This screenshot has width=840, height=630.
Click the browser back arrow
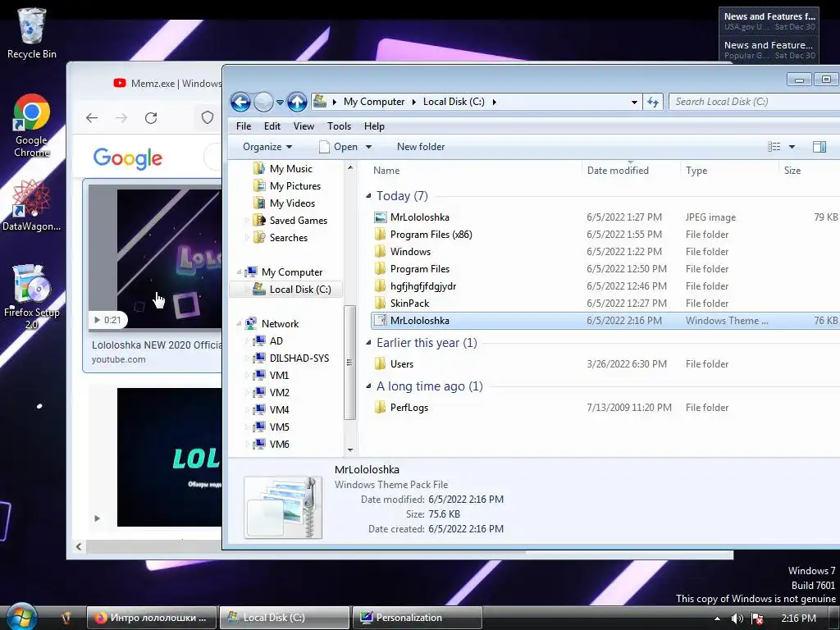click(92, 118)
